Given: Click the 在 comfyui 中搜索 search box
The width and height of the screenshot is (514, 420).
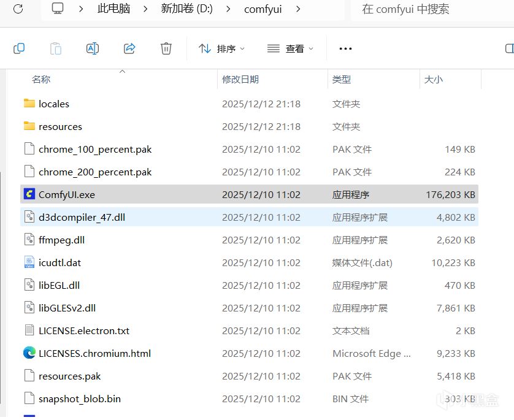Looking at the screenshot, I should (x=432, y=9).
